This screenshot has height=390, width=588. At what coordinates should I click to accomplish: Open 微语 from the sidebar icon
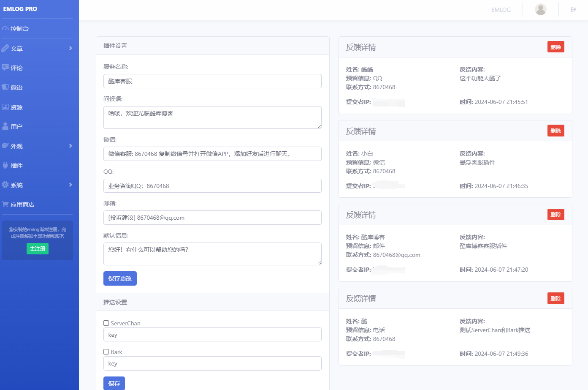5,87
